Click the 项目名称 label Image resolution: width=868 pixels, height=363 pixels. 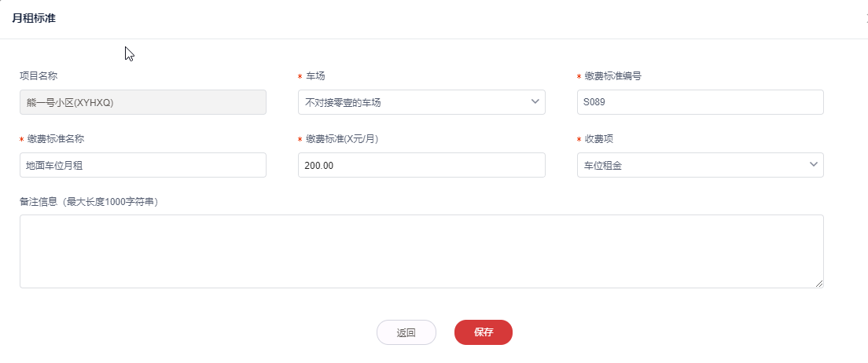[x=39, y=76]
